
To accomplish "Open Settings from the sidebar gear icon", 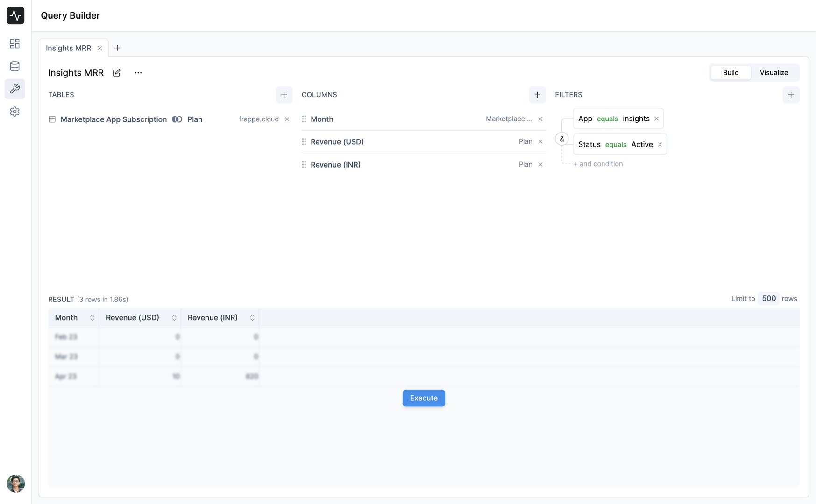I will pyautogui.click(x=14, y=112).
